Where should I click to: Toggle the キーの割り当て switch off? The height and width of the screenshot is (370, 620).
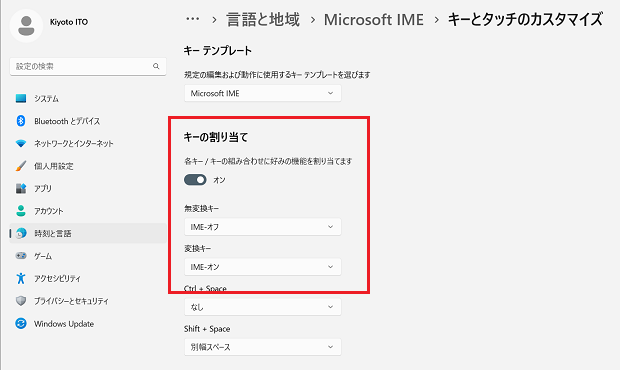[x=195, y=180]
